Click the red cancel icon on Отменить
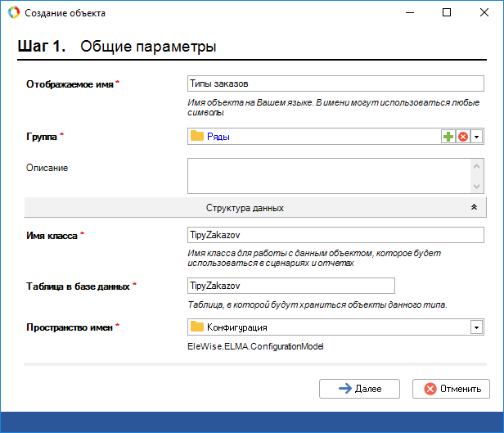Image resolution: width=504 pixels, height=433 pixels. point(430,389)
